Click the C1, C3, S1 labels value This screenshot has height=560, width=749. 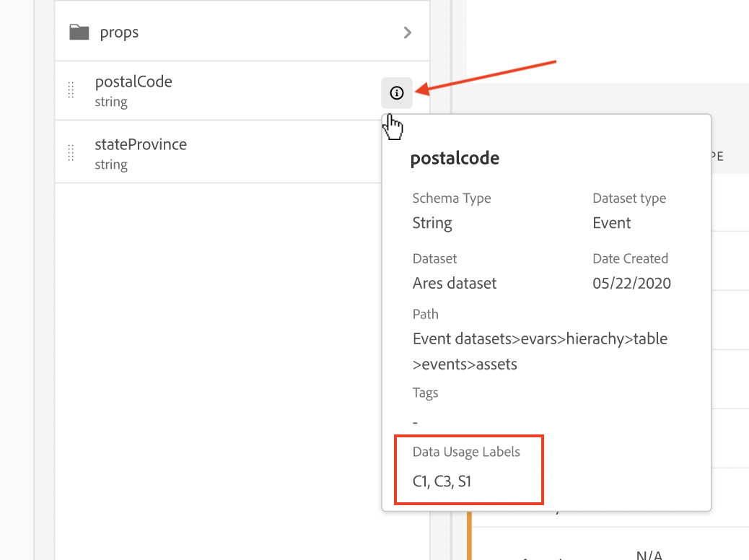click(442, 481)
